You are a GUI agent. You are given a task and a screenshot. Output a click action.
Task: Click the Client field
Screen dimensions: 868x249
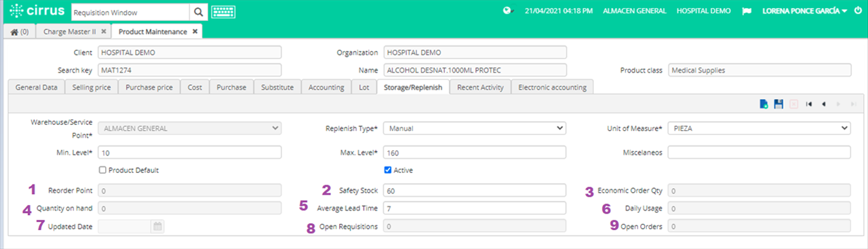[x=190, y=52]
